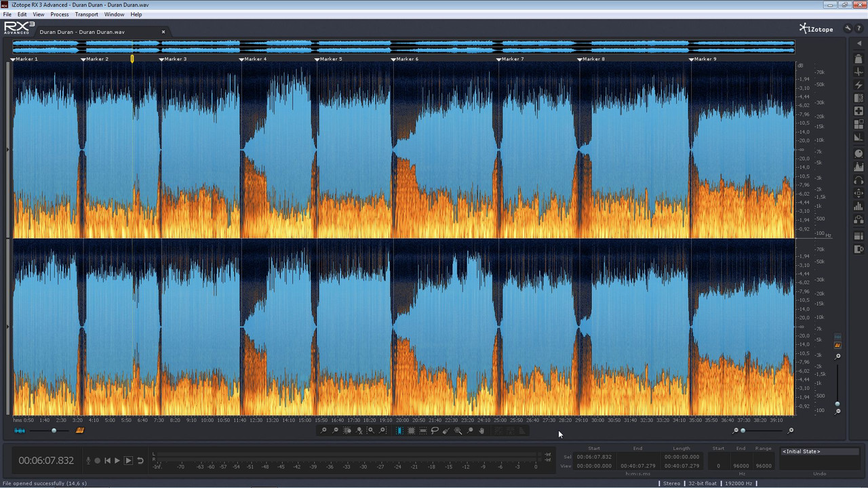Click the waveform/spectrogram opacity slider handle
Viewport: 868px width, 488px height.
54,430
